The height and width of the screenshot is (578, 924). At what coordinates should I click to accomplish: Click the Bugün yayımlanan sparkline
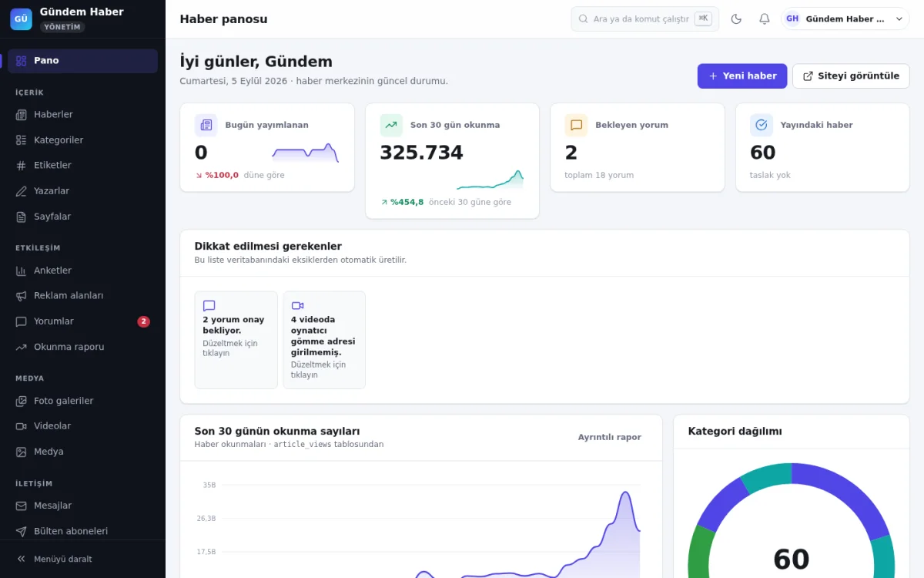point(305,153)
